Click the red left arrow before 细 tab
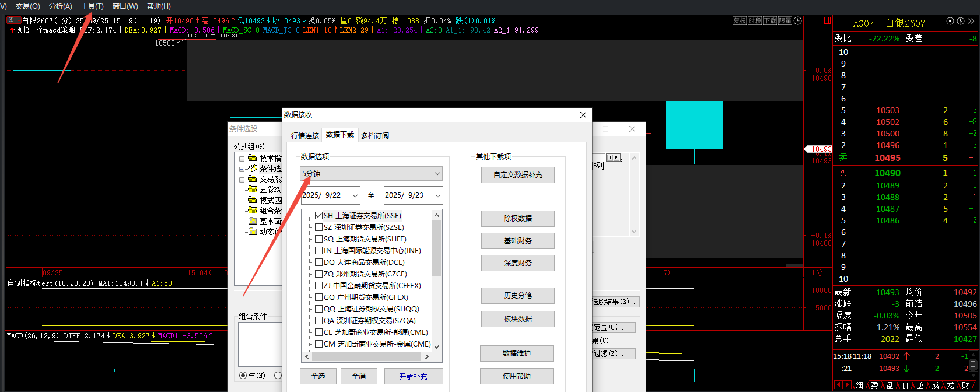Image resolution: width=980 pixels, height=392 pixels. [x=839, y=385]
